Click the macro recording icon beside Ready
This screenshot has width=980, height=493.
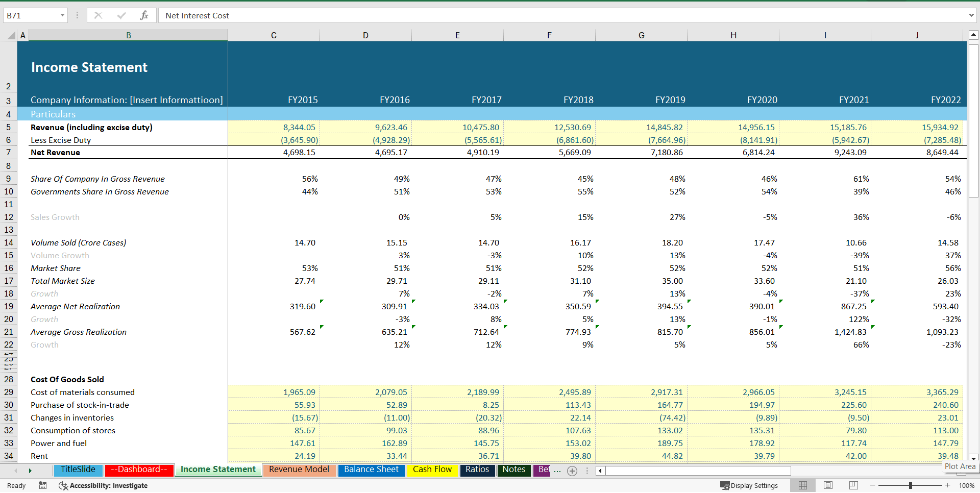[x=42, y=486]
